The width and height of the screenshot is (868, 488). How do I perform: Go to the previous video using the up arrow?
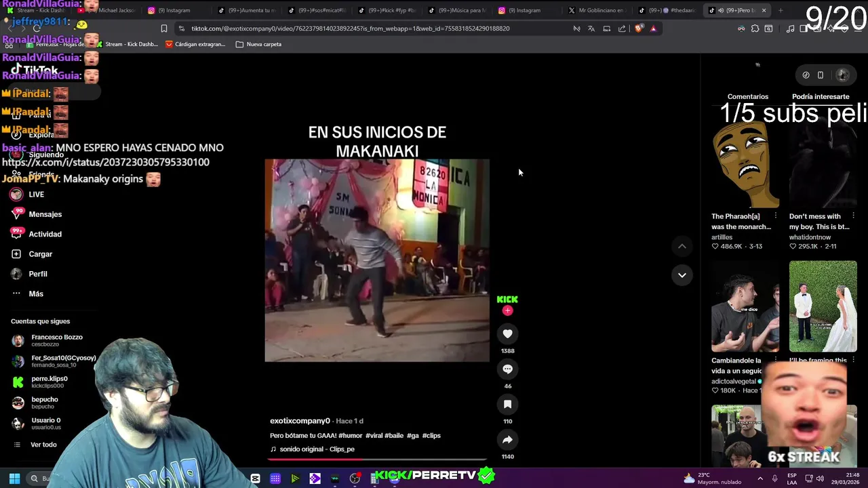[x=682, y=246]
